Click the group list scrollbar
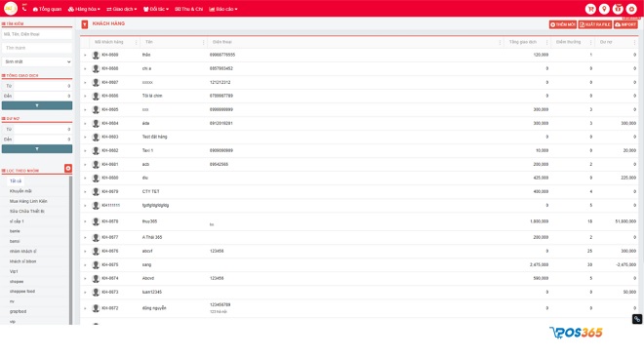Image resolution: width=644 pixels, height=358 pixels. pos(71,250)
